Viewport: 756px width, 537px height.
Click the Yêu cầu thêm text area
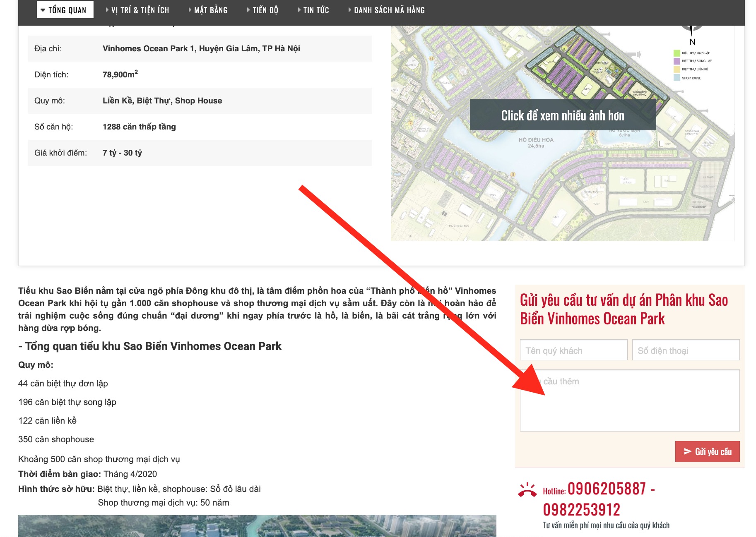[x=630, y=400]
